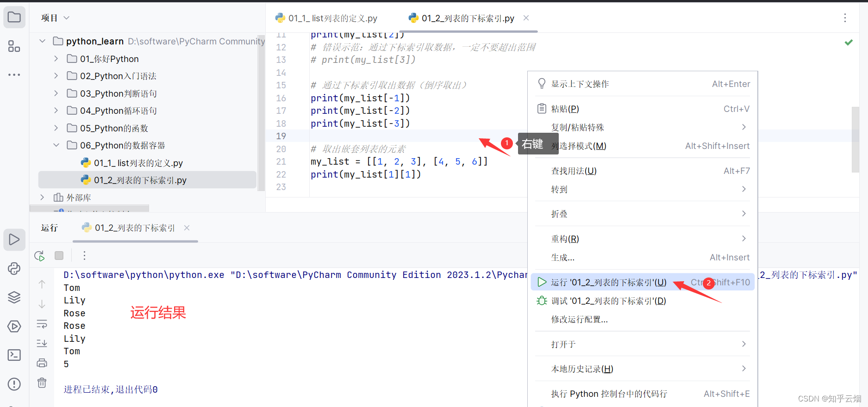
Task: Click the Rerun button in run toolbar
Action: coord(40,256)
